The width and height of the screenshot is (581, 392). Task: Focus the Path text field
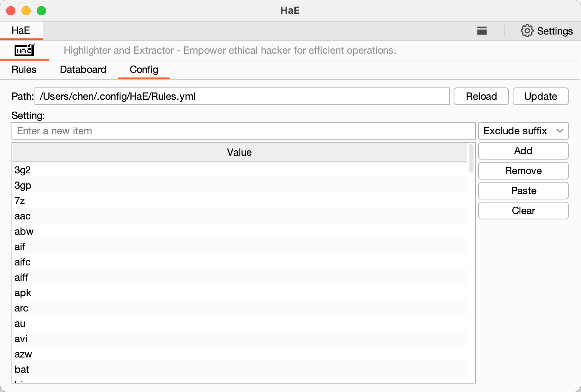pos(242,96)
